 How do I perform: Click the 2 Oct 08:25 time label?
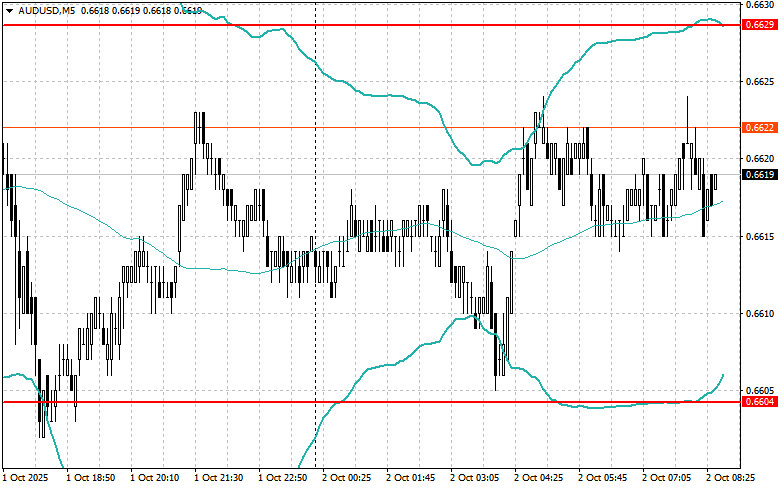[731, 478]
